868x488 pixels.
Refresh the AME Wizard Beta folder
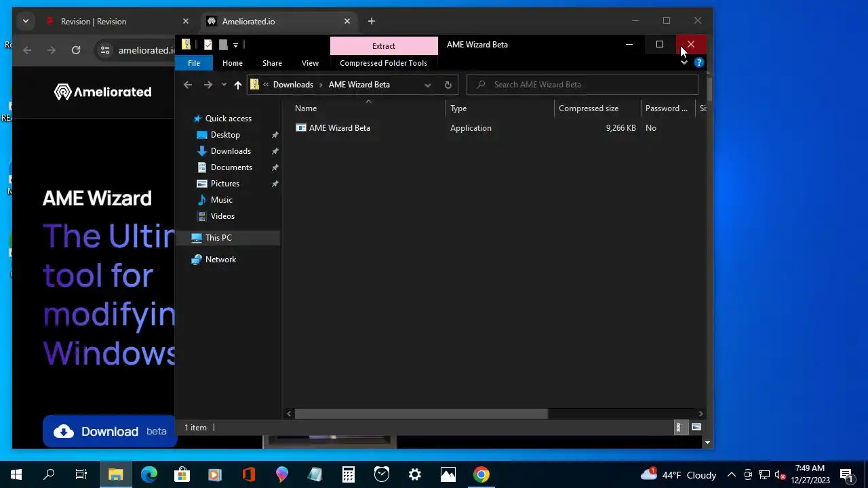pyautogui.click(x=448, y=85)
